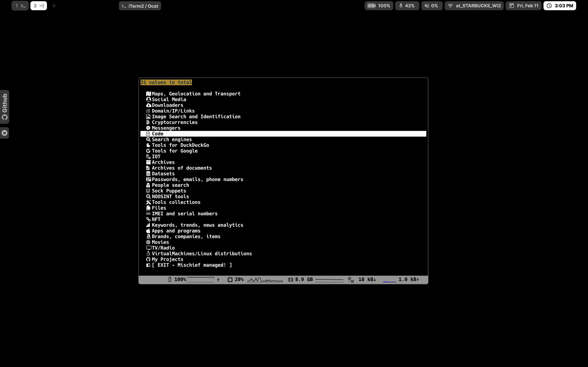Select the Maps, Geolocation and Transport entry
Screen dimensions: 588x367
[196, 94]
